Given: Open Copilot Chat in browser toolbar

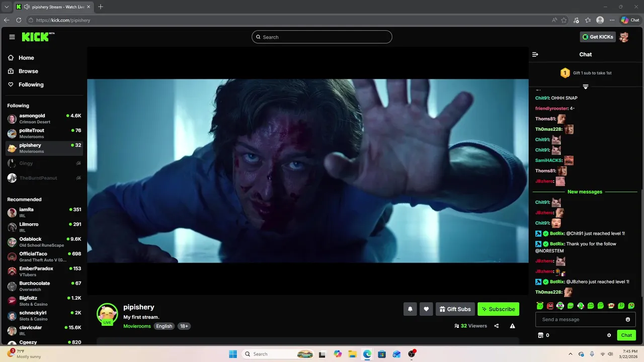Looking at the screenshot, I should [630, 20].
